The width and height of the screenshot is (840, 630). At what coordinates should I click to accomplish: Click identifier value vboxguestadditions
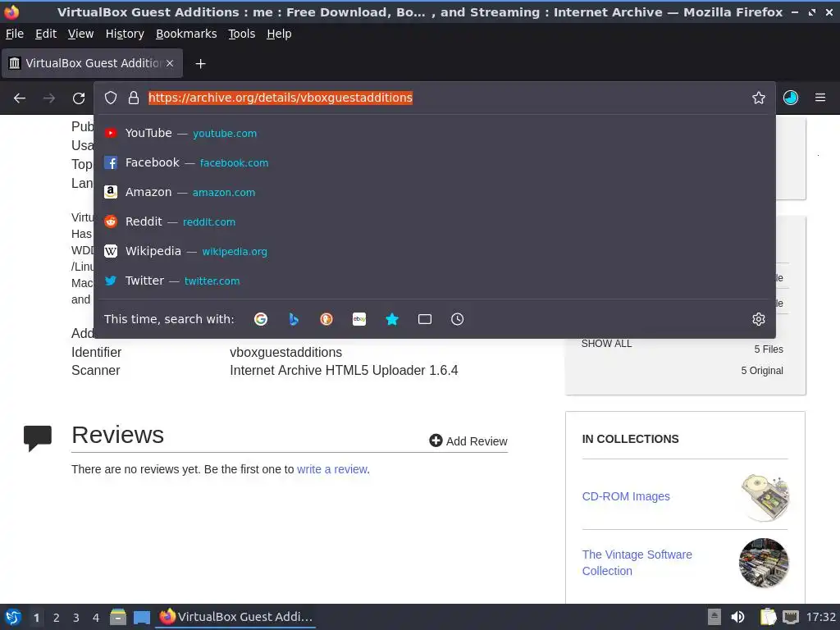pos(285,353)
